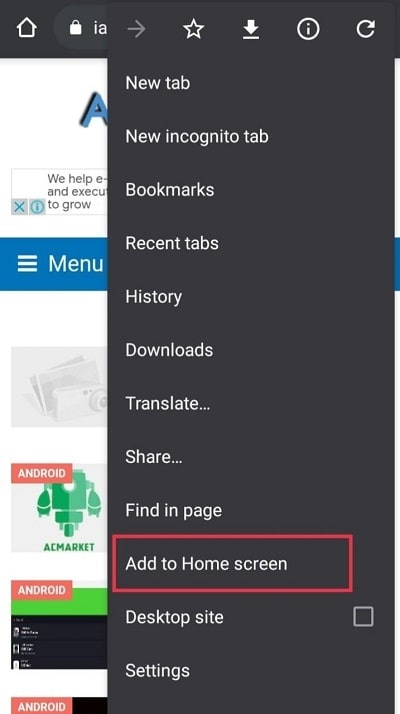Tap the download page icon
The width and height of the screenshot is (400, 714).
pyautogui.click(x=251, y=30)
